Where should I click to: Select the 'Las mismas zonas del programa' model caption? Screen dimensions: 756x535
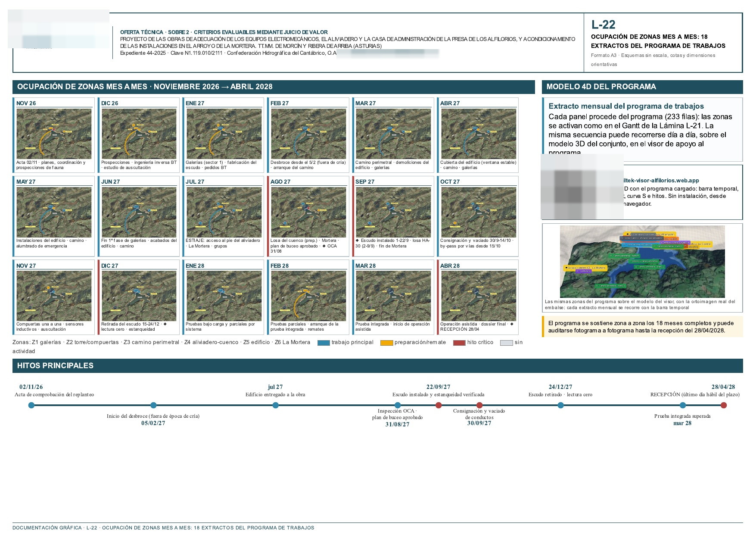point(640,304)
